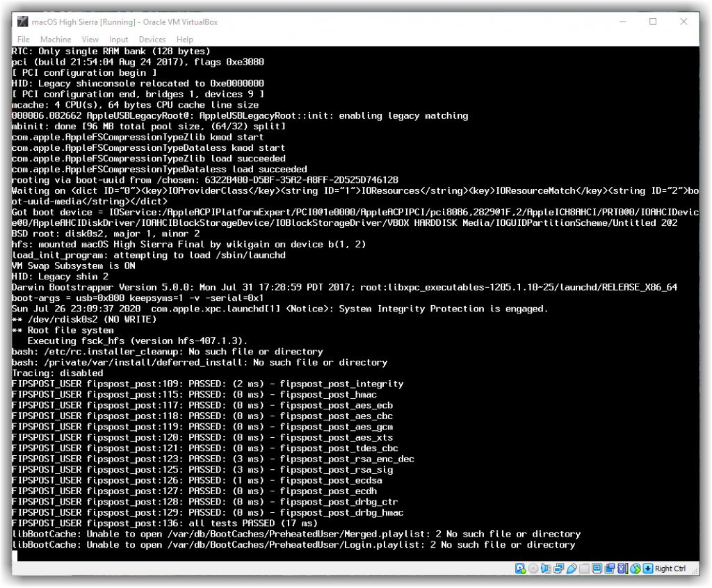Open the View menu
The image size is (712, 588).
pos(90,40)
